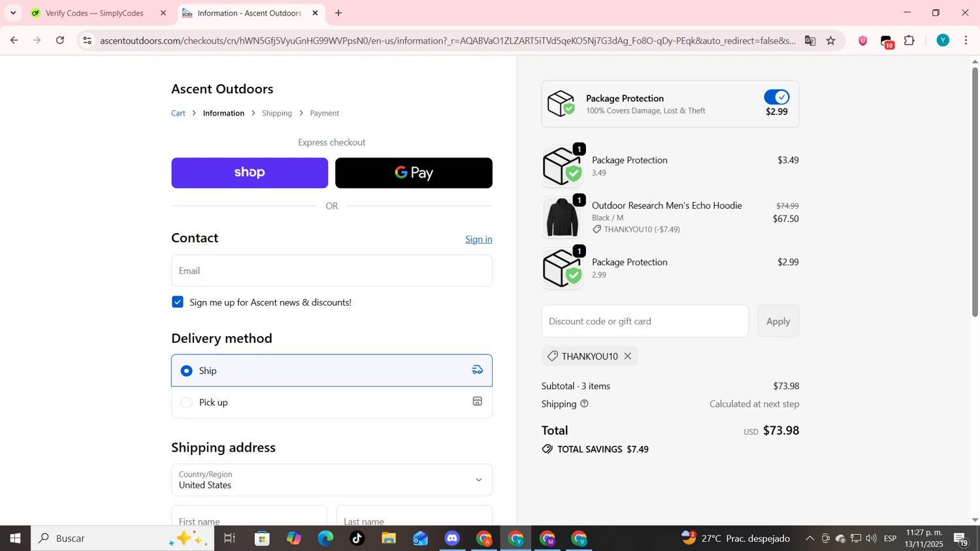Remove the THANKYOU10 discount tag
Screen dimensions: 980x551
coord(628,356)
